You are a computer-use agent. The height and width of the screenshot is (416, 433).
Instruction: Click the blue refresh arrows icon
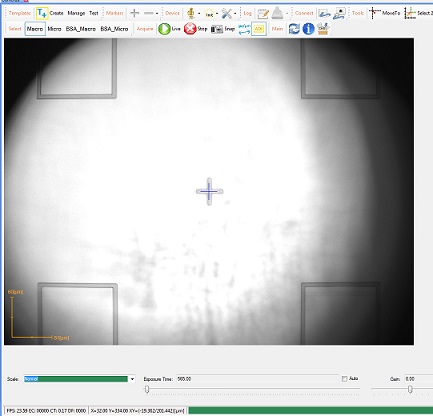pos(294,29)
